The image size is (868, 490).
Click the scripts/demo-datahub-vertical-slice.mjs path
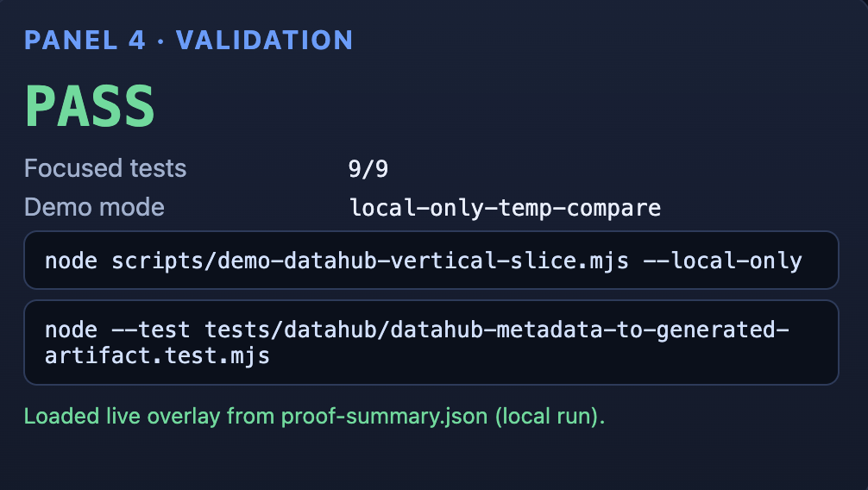[x=370, y=261]
